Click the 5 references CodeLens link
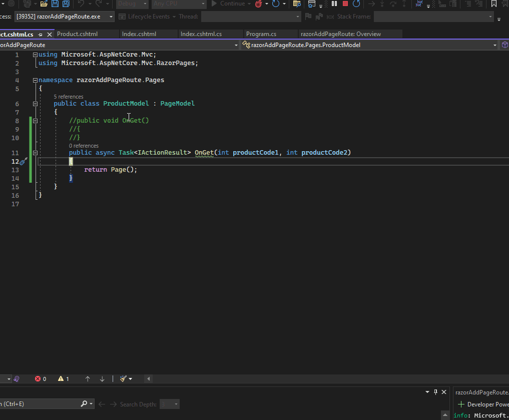Viewport: 509px width, 420px height. coord(69,97)
